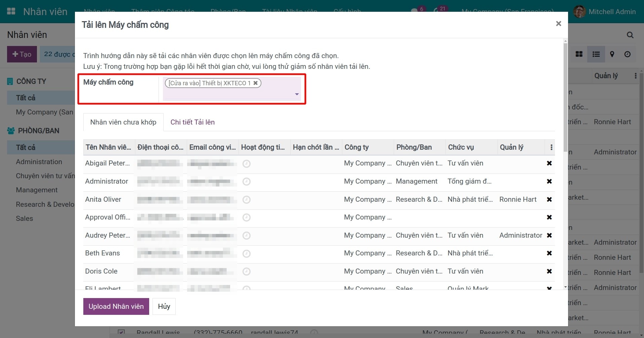Select Research & Development department filter
The image size is (644, 338).
point(45,204)
